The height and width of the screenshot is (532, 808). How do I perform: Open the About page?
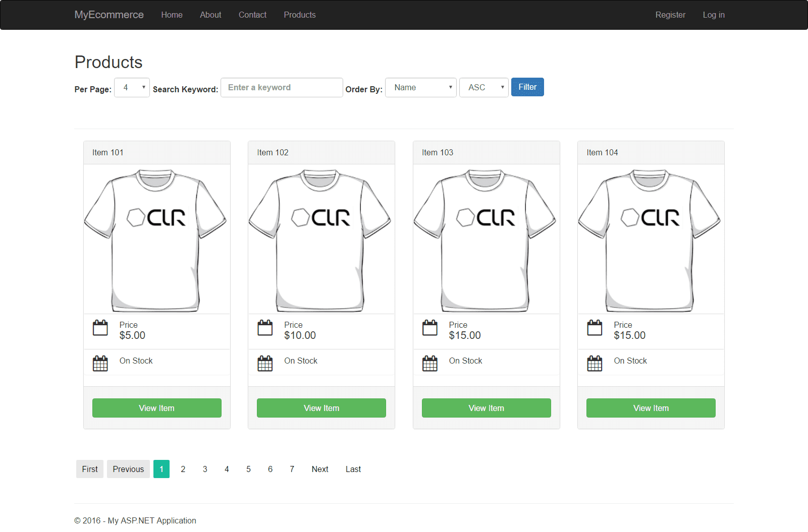point(210,15)
